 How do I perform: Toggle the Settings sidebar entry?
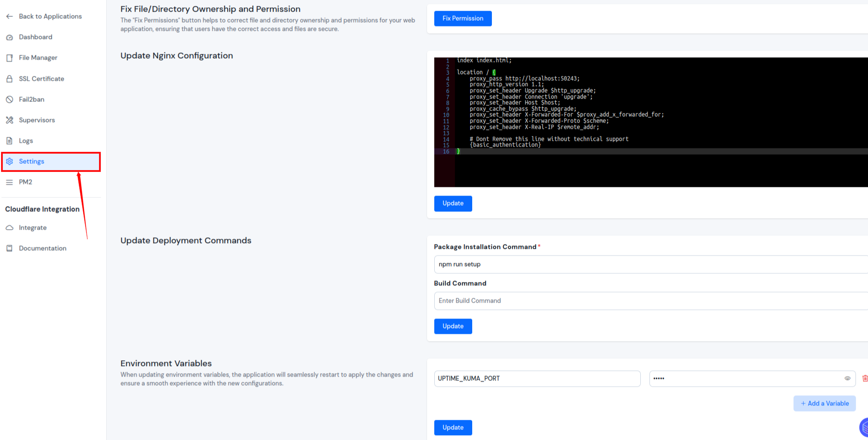[x=32, y=161]
